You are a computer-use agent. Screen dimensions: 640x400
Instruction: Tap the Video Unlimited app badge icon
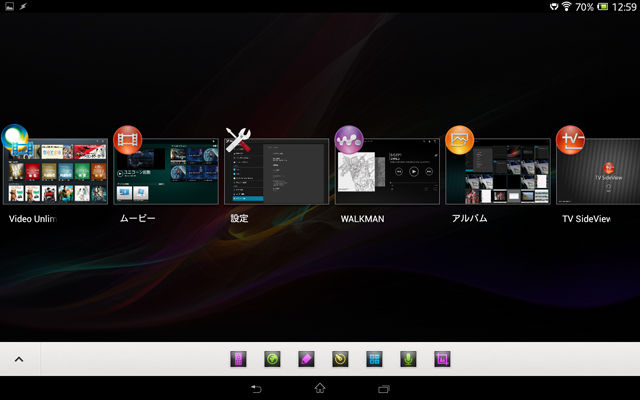pyautogui.click(x=16, y=140)
